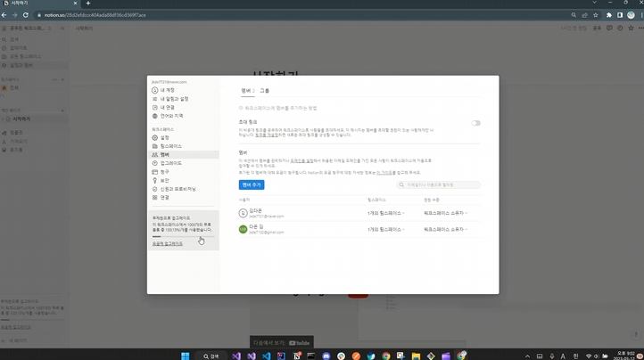Click the 멤버 추가 button

pyautogui.click(x=252, y=184)
